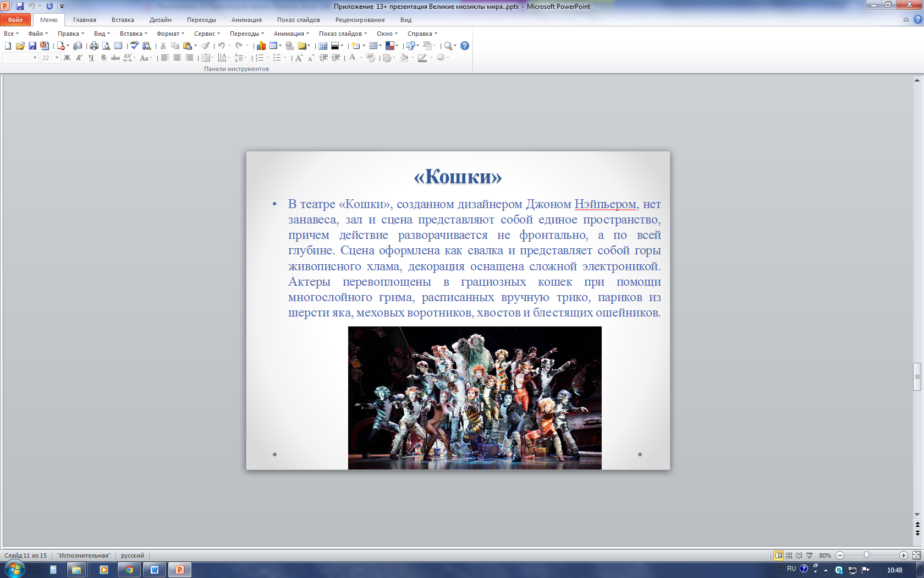
Task: Click the vertical scrollbar thumb
Action: pos(917,377)
